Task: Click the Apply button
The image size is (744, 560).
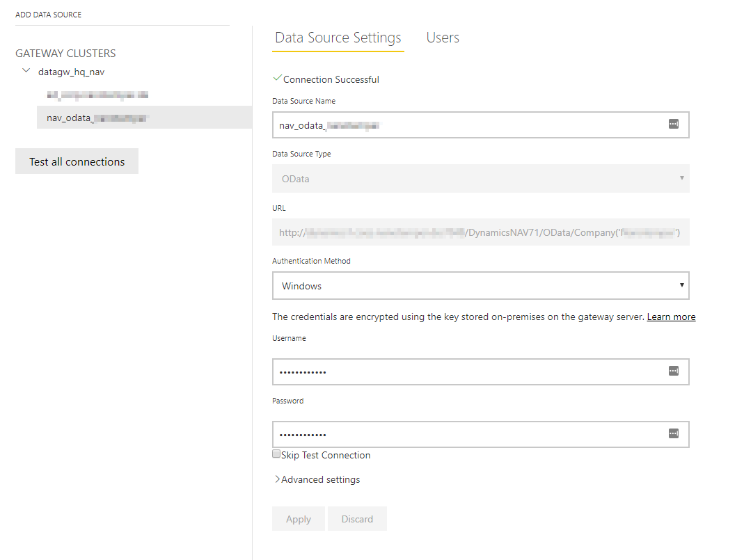Action: (299, 519)
